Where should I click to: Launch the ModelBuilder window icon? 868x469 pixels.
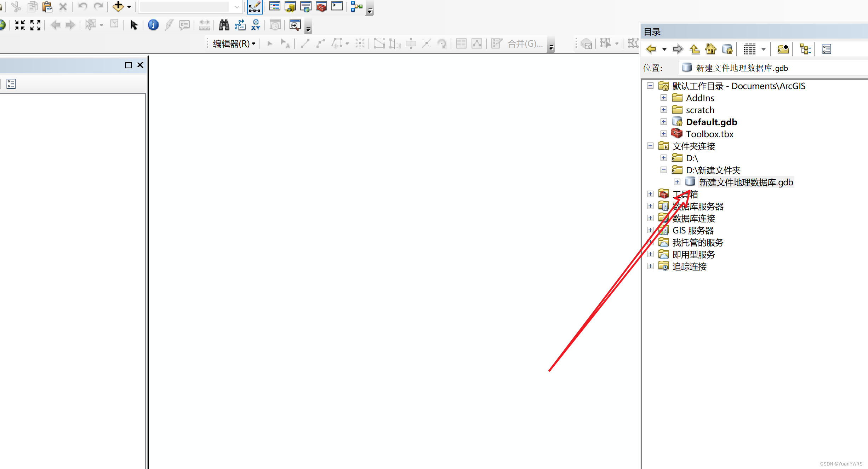pyautogui.click(x=357, y=6)
